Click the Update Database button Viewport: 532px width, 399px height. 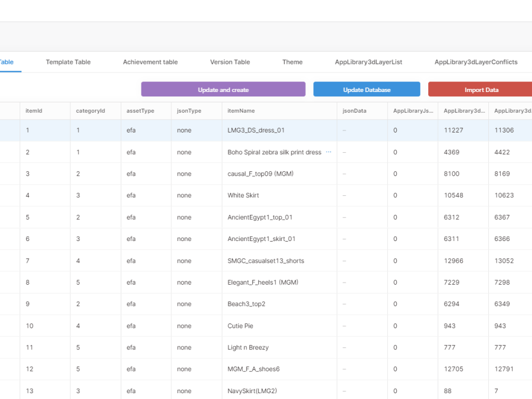(367, 89)
